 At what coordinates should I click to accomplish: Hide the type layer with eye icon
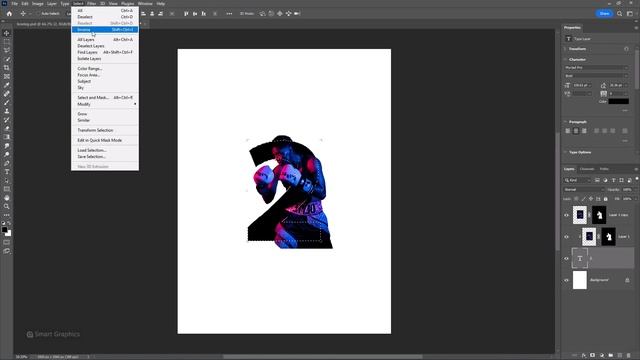pyautogui.click(x=567, y=258)
